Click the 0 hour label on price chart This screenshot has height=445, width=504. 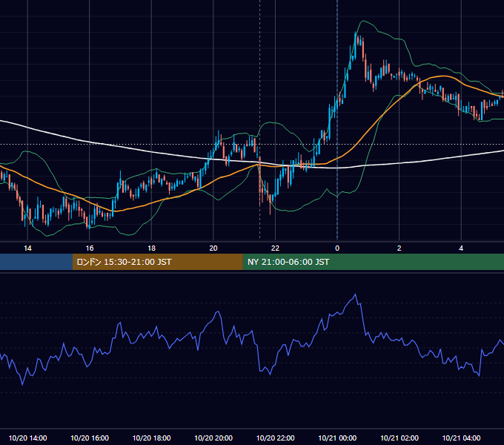(x=337, y=248)
